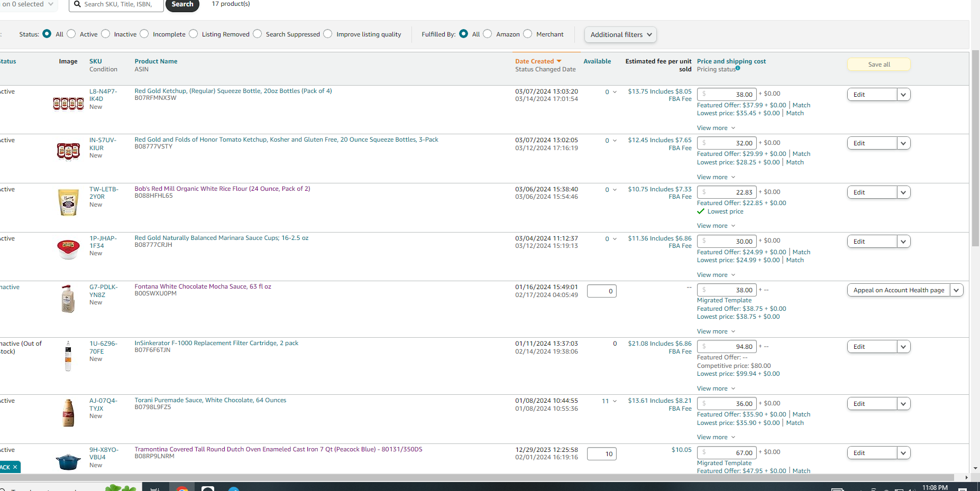The width and height of the screenshot is (980, 491).
Task: Expand View more for InSinkerator filter row
Action: click(716, 388)
